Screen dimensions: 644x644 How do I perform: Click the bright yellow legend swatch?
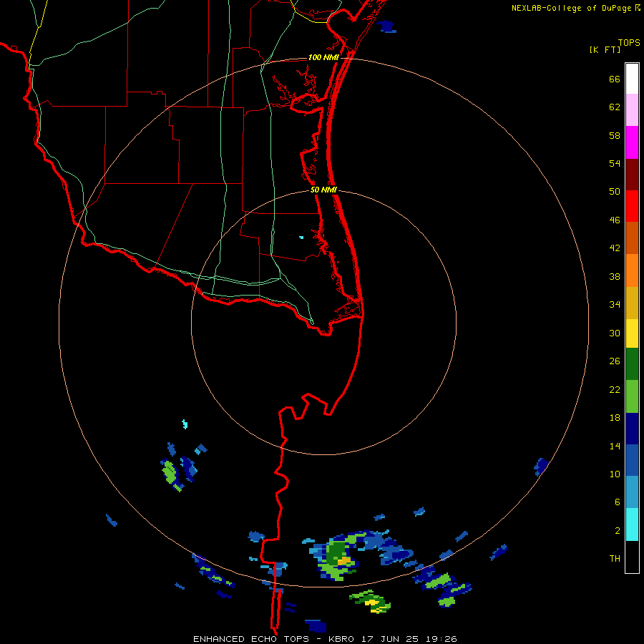632,333
